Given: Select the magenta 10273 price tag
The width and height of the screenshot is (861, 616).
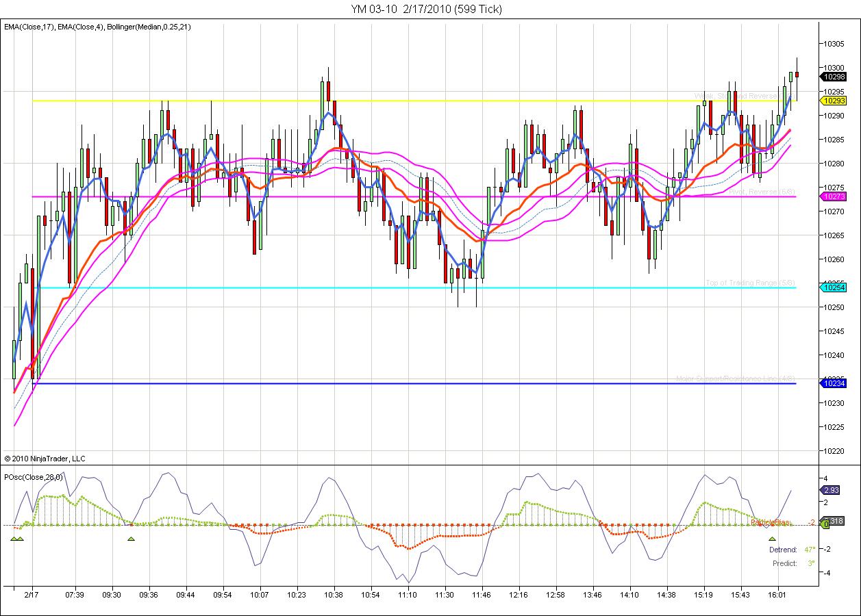Looking at the screenshot, I should point(834,196).
